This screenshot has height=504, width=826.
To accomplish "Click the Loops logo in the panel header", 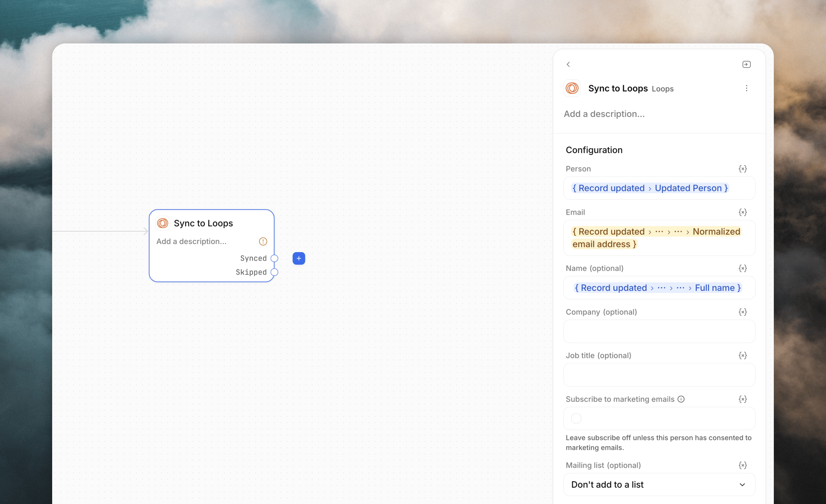I will click(x=572, y=88).
